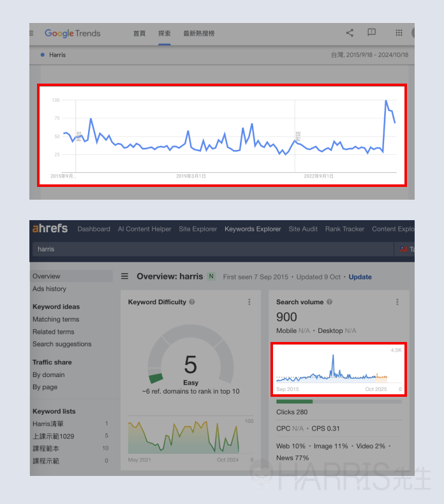The height and width of the screenshot is (504, 444).
Task: Open the Google apps grid
Action: pyautogui.click(x=399, y=33)
